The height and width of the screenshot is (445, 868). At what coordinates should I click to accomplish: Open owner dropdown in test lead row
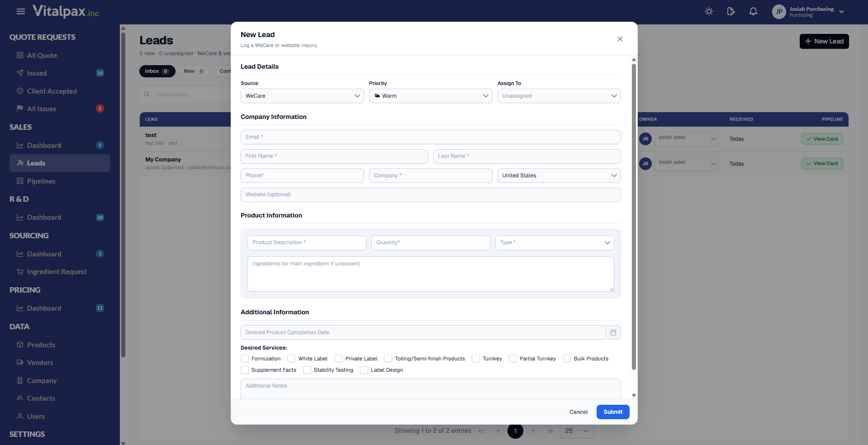point(687,138)
